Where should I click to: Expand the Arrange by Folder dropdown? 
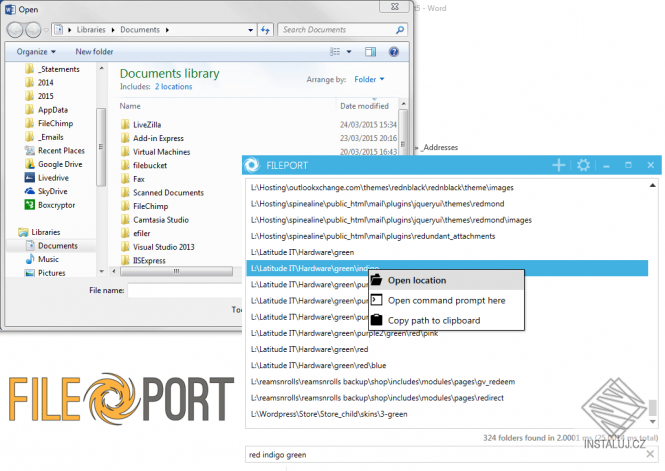point(369,79)
